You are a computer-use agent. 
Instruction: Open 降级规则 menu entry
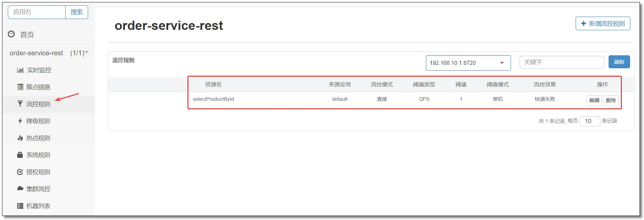[x=38, y=121]
